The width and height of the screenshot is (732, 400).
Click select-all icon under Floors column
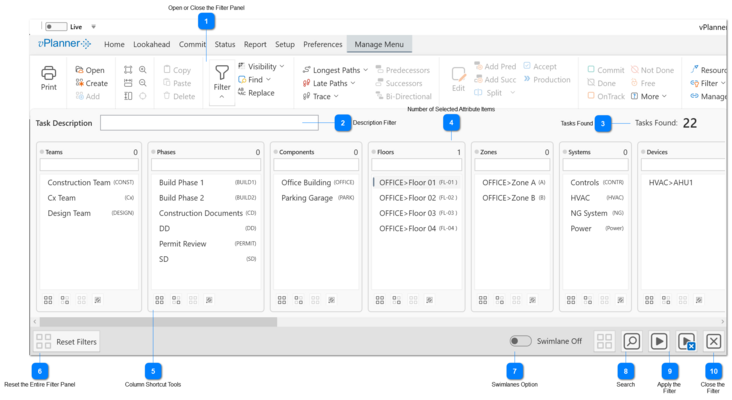380,300
